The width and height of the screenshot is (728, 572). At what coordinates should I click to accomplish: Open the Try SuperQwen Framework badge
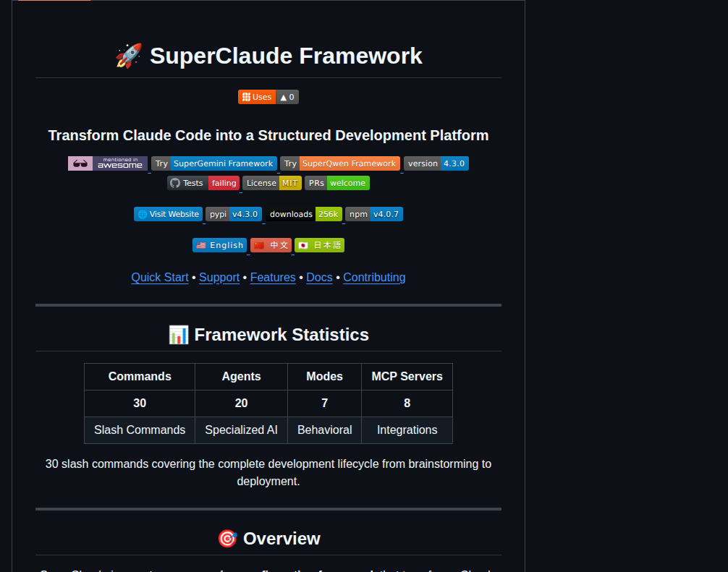click(340, 163)
